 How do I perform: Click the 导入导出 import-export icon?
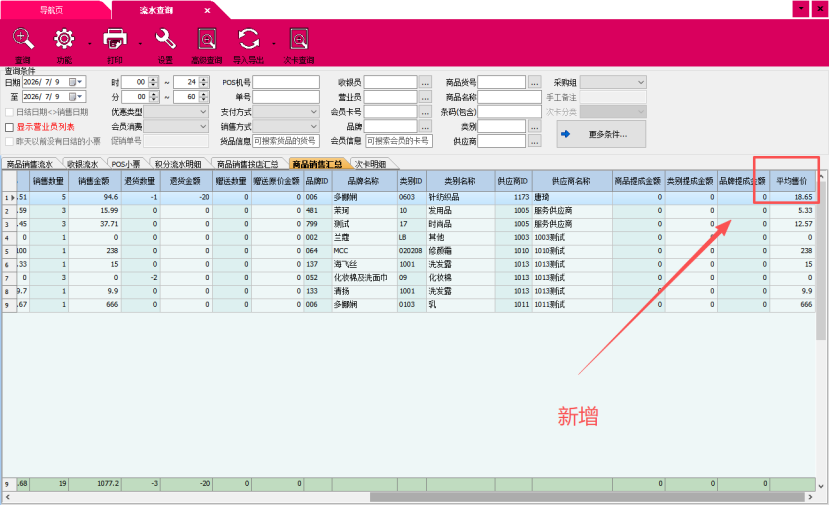248,39
